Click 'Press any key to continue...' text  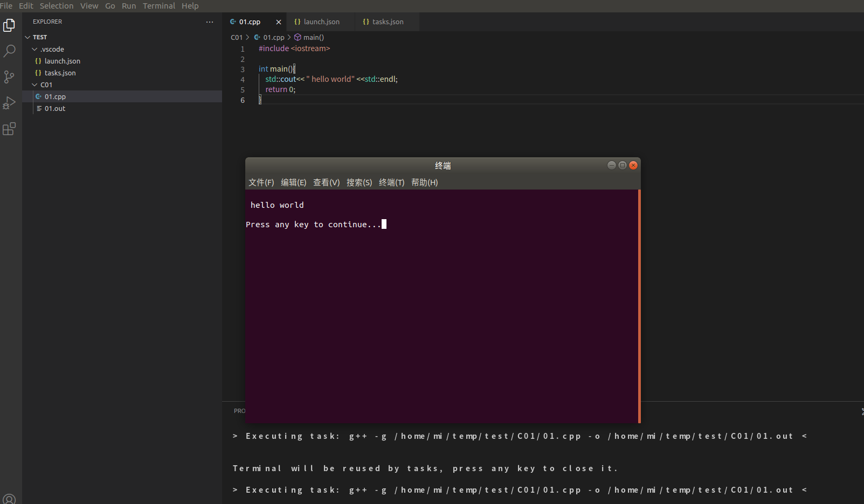313,225
